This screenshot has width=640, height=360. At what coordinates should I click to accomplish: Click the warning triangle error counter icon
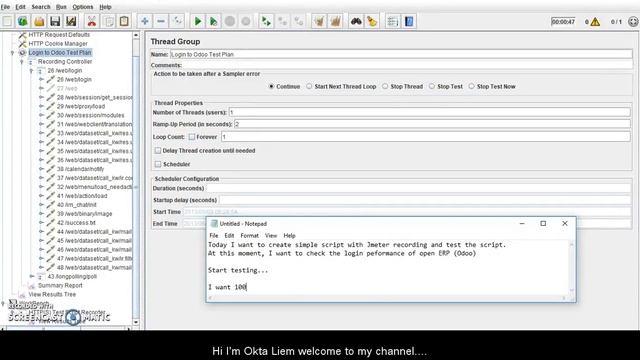pyautogui.click(x=595, y=22)
